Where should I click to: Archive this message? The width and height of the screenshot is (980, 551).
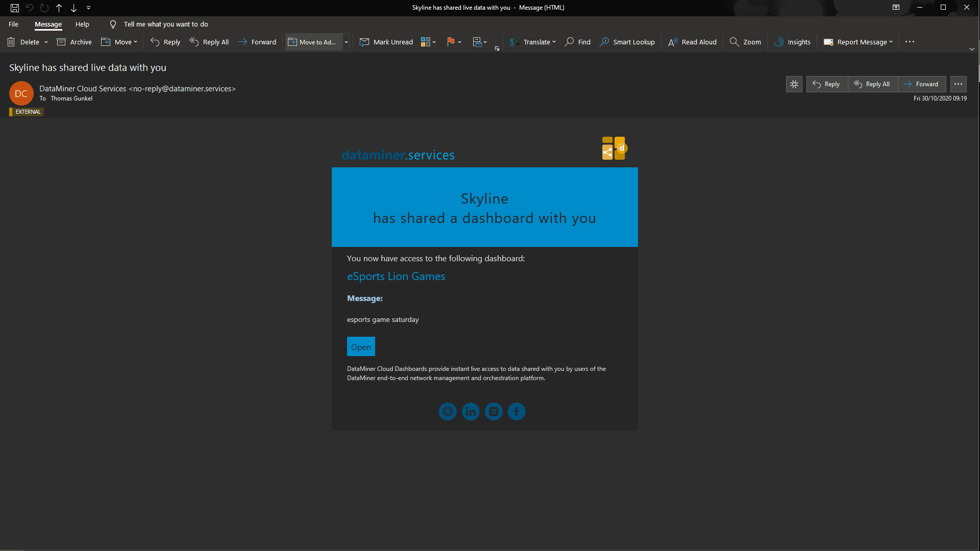tap(75, 42)
